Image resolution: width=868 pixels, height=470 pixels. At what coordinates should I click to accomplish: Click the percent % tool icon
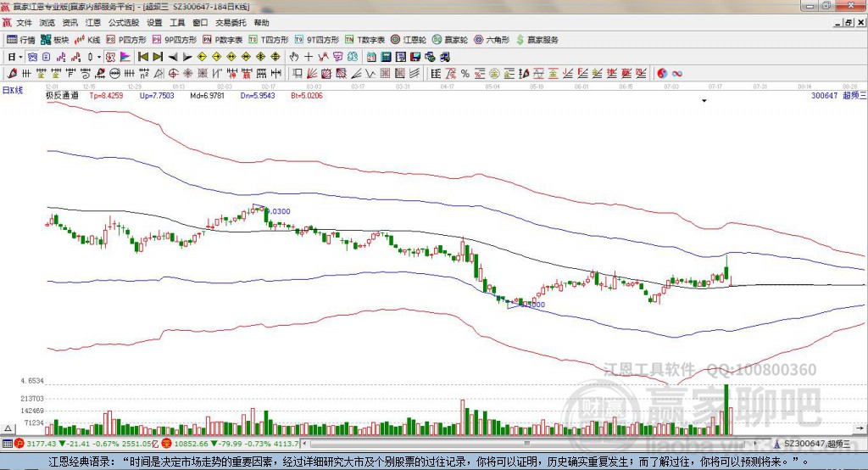point(465,73)
